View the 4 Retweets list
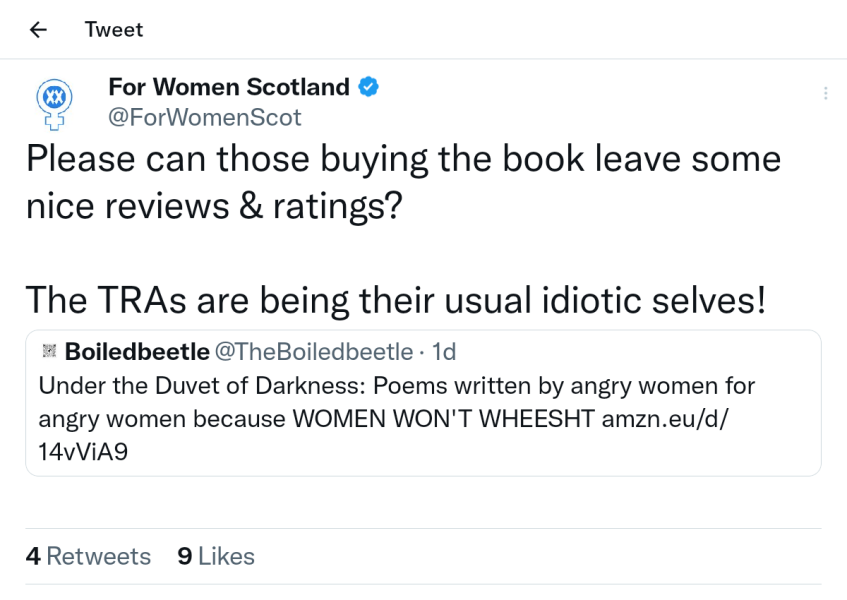Screen dimensions: 847x600 [88, 556]
